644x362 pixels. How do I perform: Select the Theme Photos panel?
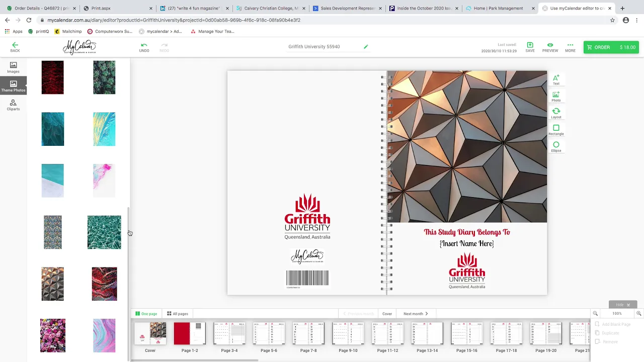pyautogui.click(x=13, y=86)
